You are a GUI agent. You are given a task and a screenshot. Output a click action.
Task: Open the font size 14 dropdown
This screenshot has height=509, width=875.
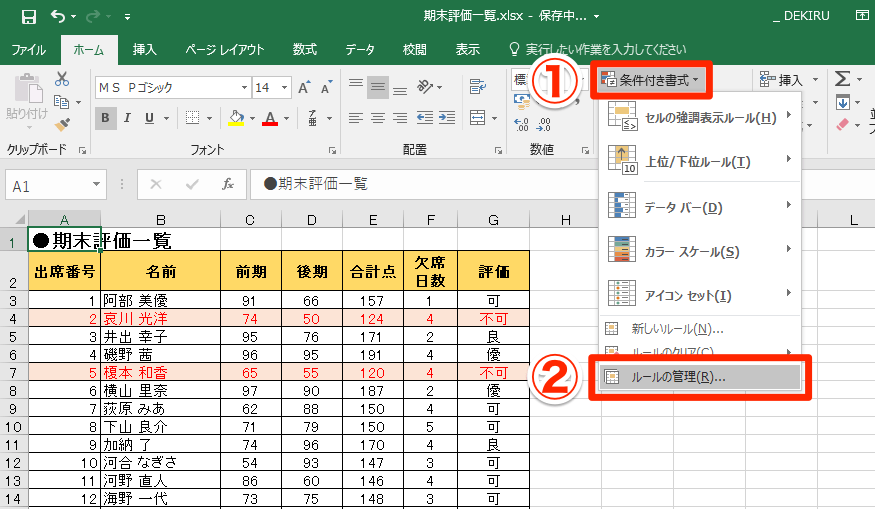coord(284,88)
